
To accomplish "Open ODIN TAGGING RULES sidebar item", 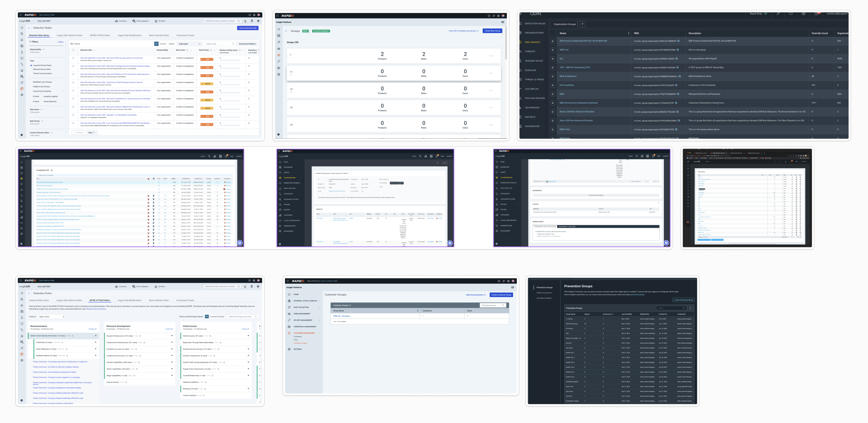I will [534, 61].
